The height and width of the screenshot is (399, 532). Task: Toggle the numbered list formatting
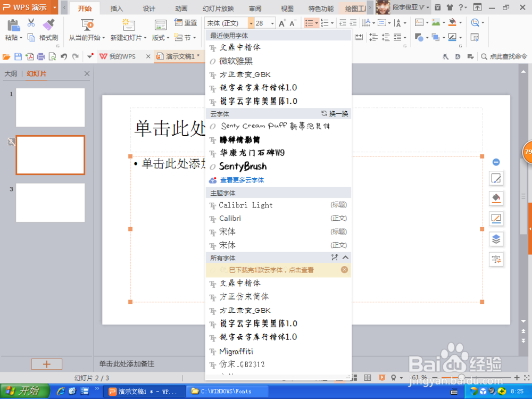pos(325,22)
